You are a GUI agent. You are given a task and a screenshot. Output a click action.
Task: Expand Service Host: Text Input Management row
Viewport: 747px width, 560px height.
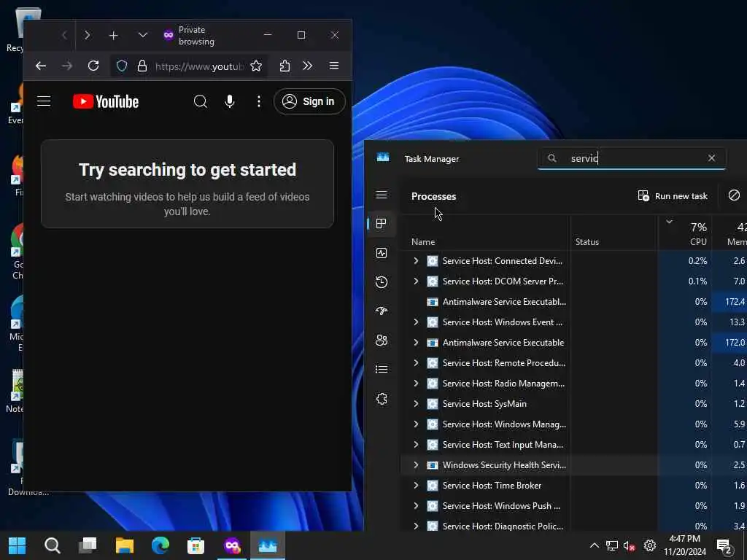click(x=416, y=445)
